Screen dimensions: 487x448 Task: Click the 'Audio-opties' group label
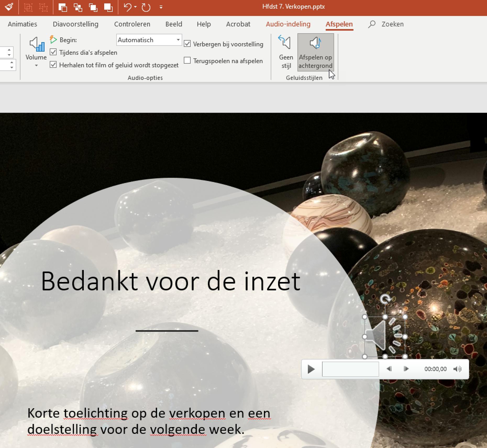pyautogui.click(x=145, y=78)
